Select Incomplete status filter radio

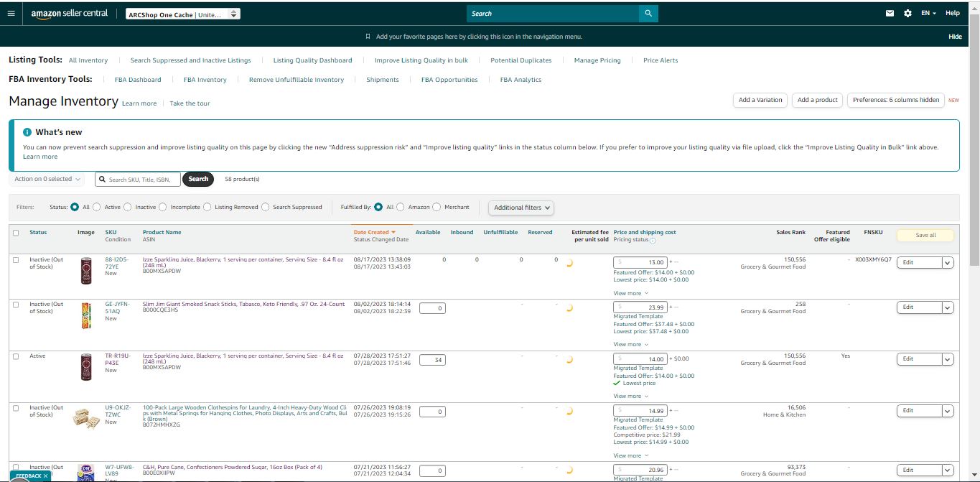[163, 207]
